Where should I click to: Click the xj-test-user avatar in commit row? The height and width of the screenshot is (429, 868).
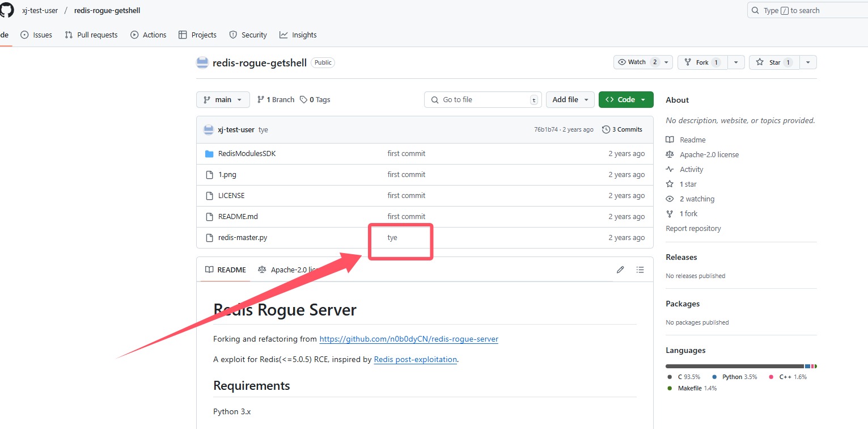tap(208, 129)
